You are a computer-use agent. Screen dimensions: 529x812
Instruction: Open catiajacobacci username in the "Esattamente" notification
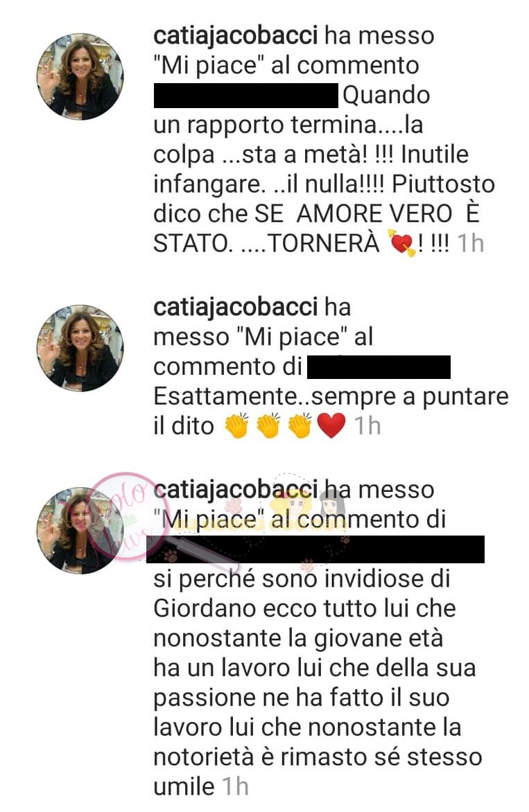pyautogui.click(x=236, y=306)
